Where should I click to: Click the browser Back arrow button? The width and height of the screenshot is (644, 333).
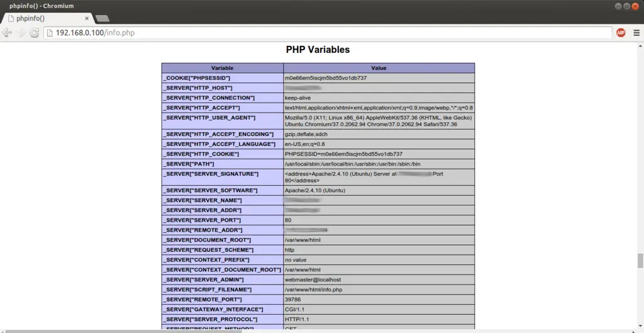click(8, 33)
